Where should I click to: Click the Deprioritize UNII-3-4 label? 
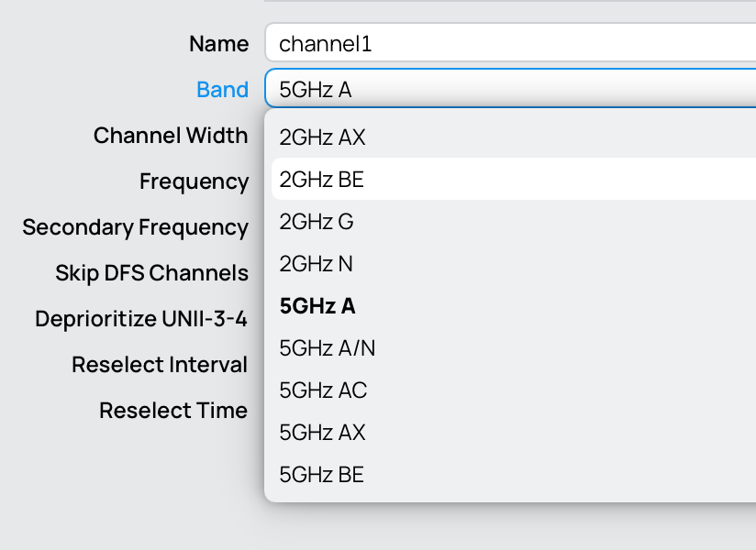pos(141,319)
